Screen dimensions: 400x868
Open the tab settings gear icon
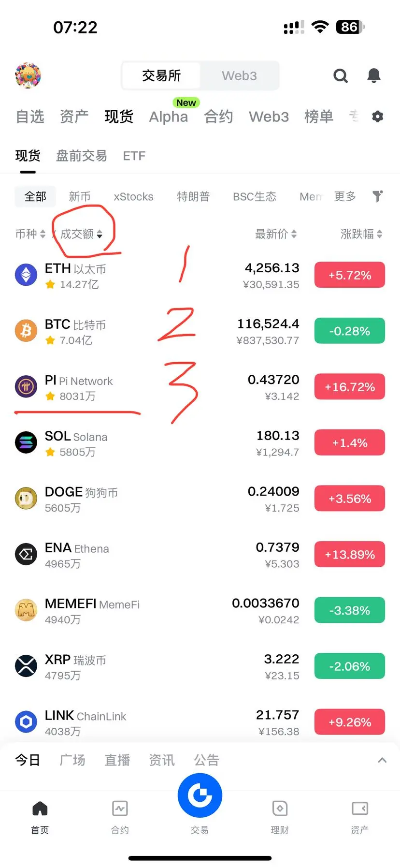(x=378, y=117)
